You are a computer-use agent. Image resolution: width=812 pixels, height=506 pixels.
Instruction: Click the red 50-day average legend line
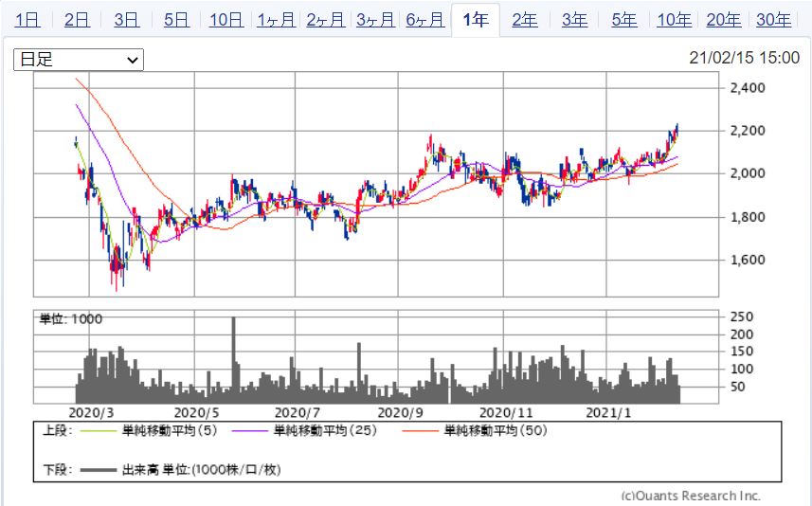tap(420, 431)
